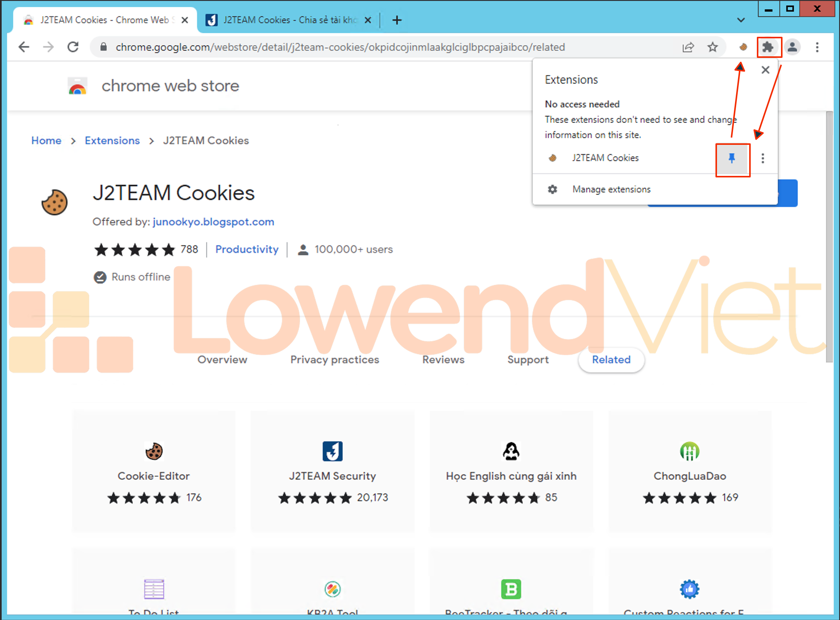
Task: Click the Chrome Web Store rainbow logo
Action: [x=77, y=86]
